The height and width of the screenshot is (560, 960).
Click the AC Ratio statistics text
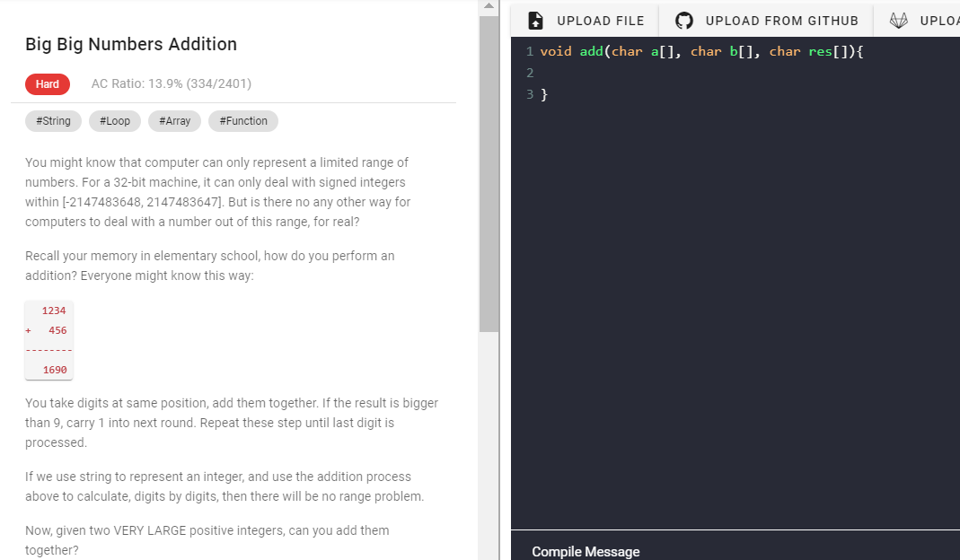click(x=171, y=83)
